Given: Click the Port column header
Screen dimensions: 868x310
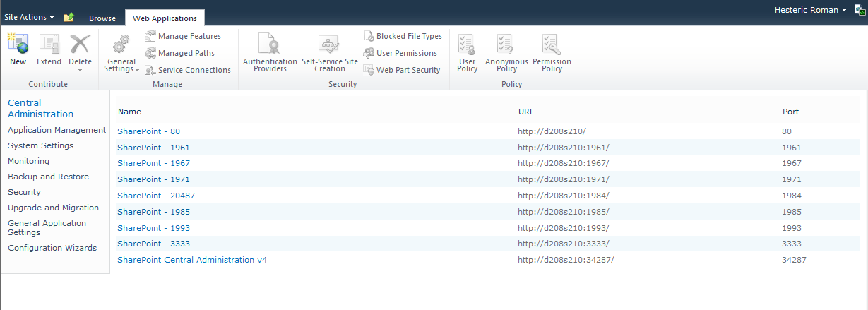Looking at the screenshot, I should click(790, 112).
